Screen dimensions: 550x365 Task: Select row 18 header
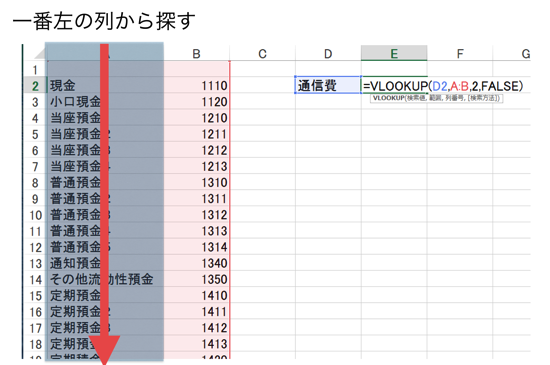tap(35, 344)
